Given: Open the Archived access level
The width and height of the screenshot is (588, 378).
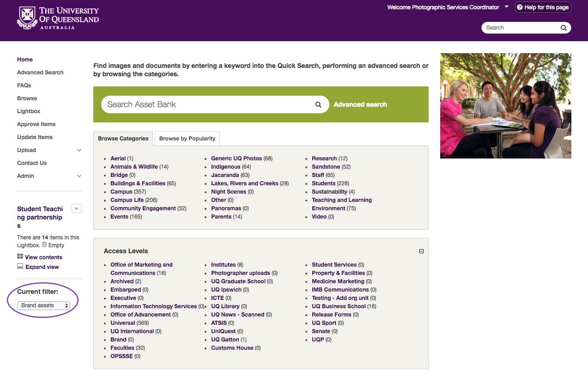Looking at the screenshot, I should [122, 281].
